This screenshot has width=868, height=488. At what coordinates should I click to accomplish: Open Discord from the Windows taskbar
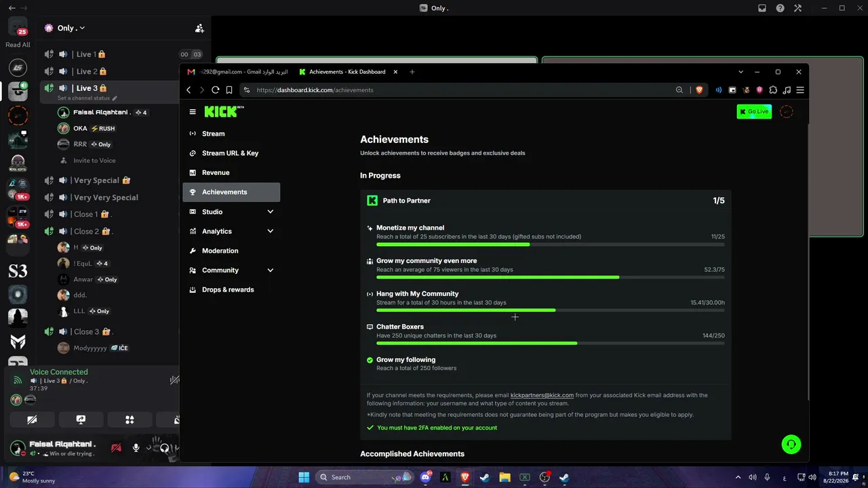click(x=426, y=477)
